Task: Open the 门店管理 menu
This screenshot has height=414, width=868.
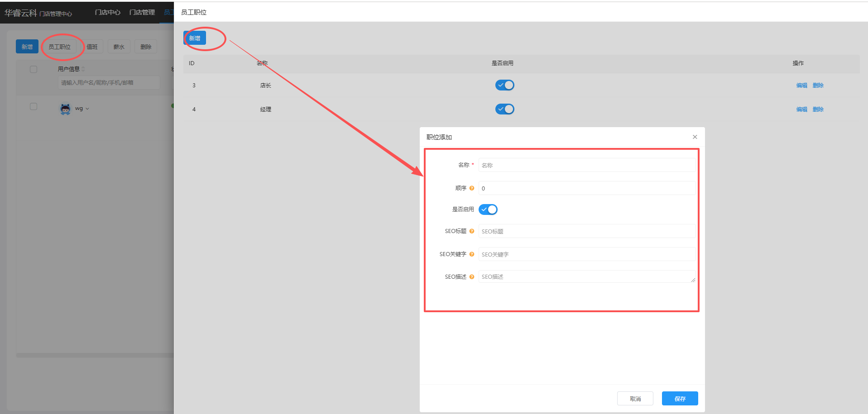Action: tap(142, 12)
